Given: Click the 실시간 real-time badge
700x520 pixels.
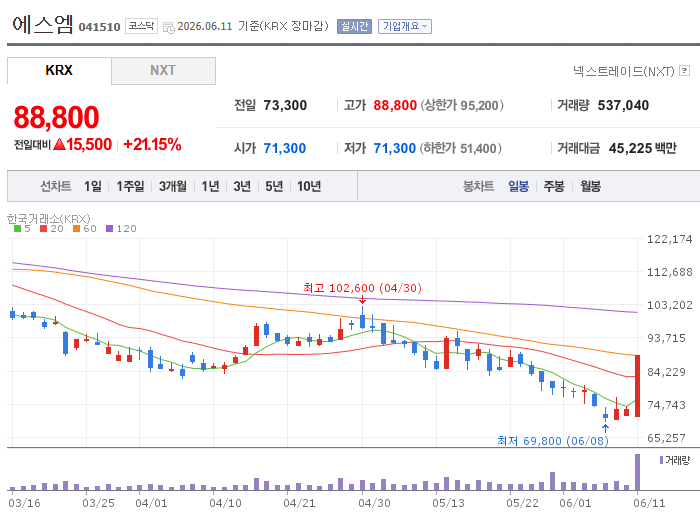Looking at the screenshot, I should pyautogui.click(x=354, y=26).
